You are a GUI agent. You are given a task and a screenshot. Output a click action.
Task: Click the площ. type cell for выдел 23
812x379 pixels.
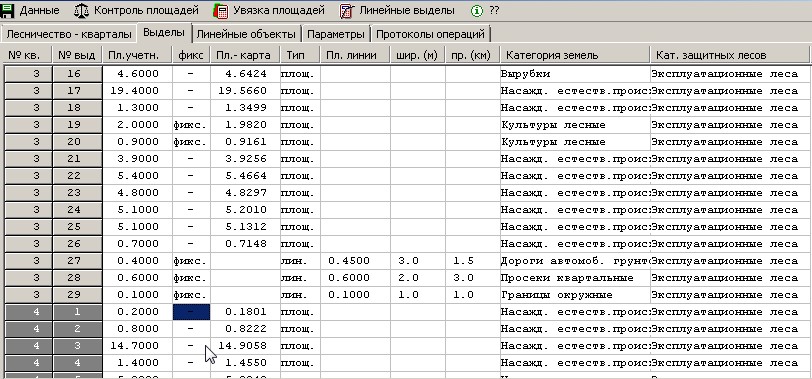(300, 193)
